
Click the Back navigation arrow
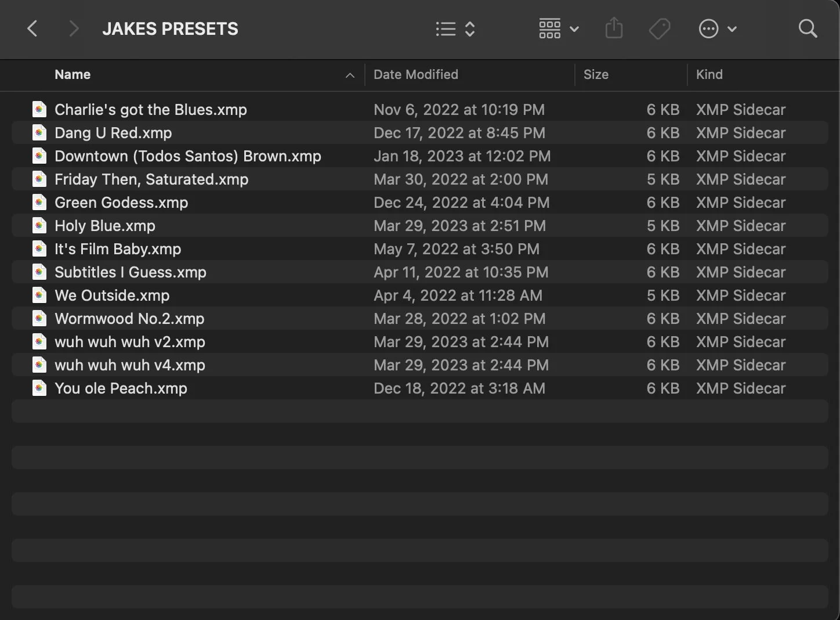[32, 28]
